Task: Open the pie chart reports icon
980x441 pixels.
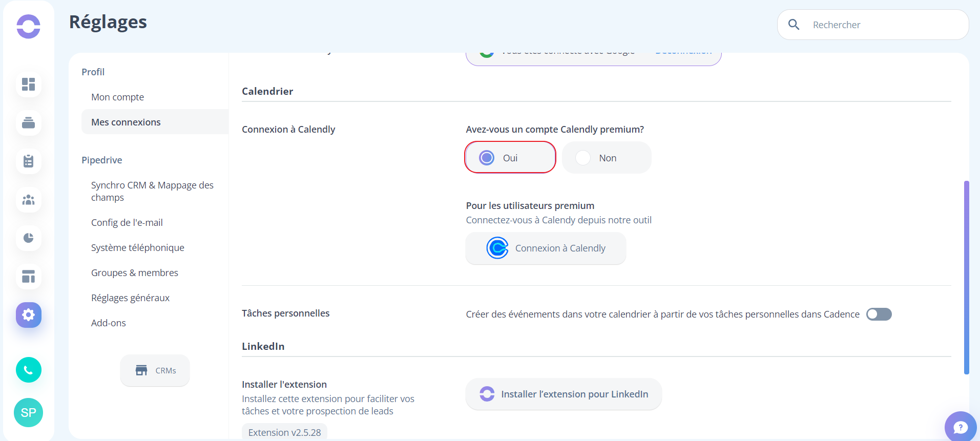Action: click(29, 238)
